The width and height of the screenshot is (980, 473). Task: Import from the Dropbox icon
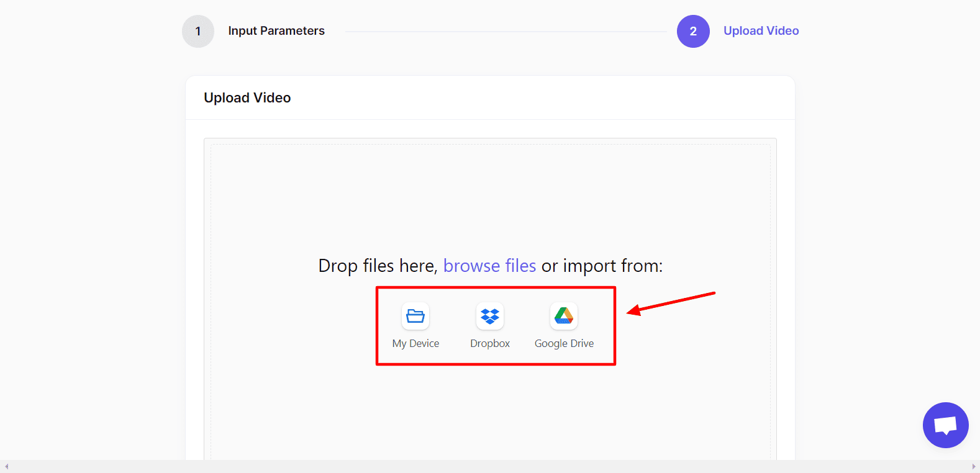(x=490, y=316)
